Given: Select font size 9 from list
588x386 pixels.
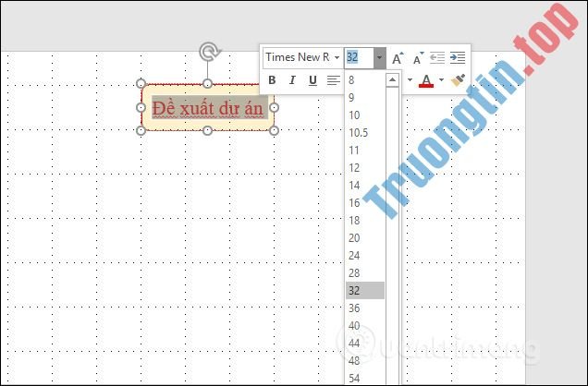Looking at the screenshot, I should pyautogui.click(x=365, y=97).
